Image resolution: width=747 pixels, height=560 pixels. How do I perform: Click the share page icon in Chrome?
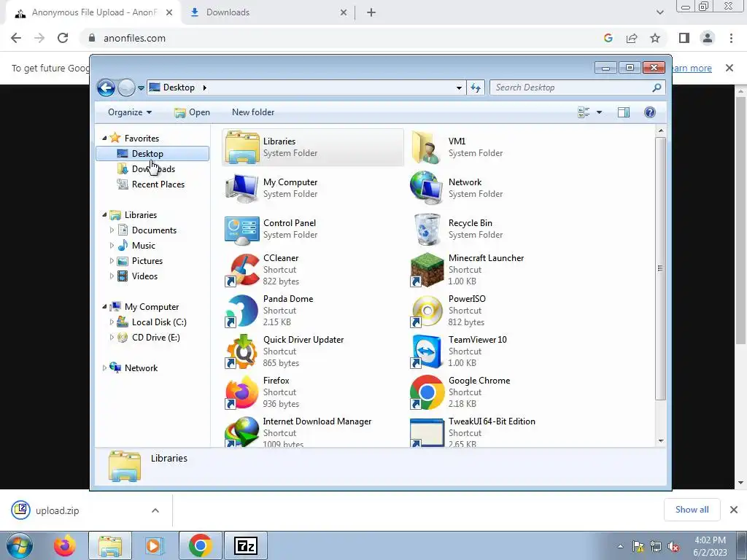(632, 38)
